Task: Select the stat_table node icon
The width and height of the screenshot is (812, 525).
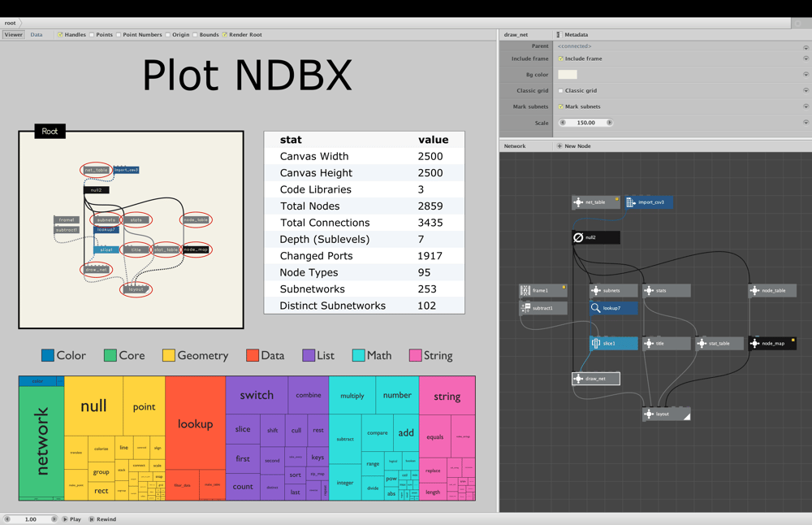Action: (x=702, y=343)
